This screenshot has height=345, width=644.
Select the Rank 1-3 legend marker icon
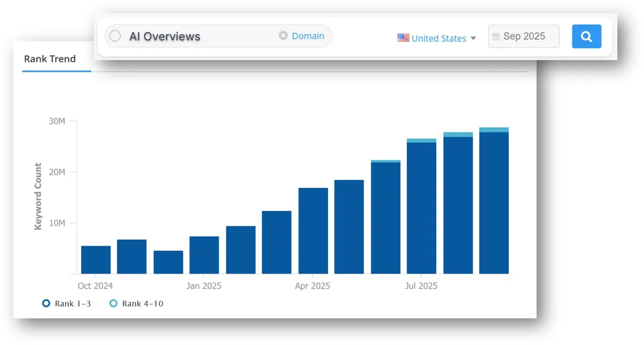(x=46, y=303)
